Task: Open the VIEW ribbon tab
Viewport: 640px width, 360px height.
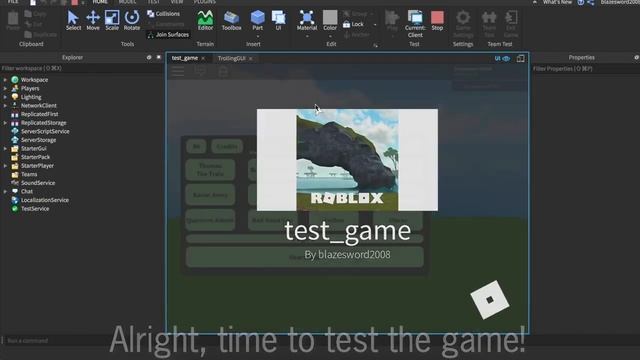Action: pyautogui.click(x=176, y=2)
